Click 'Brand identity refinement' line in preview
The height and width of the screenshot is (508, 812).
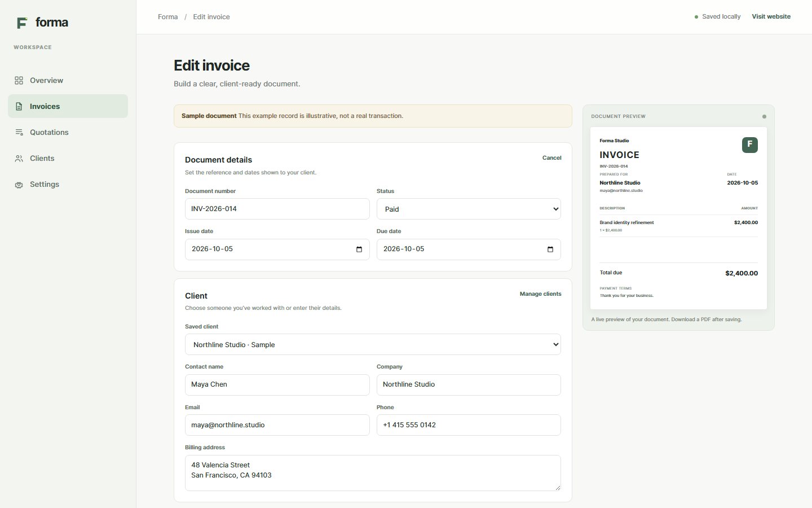pos(626,222)
